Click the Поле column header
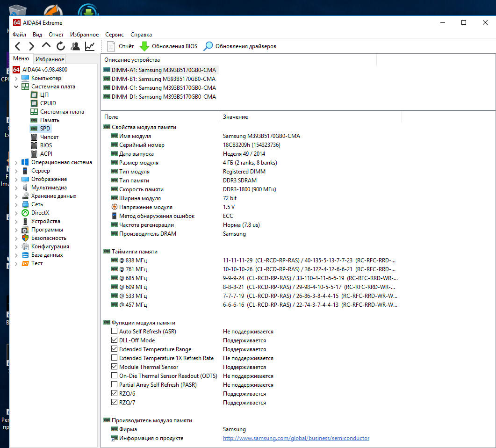Screen dimensions: 496x448 [x=160, y=117]
